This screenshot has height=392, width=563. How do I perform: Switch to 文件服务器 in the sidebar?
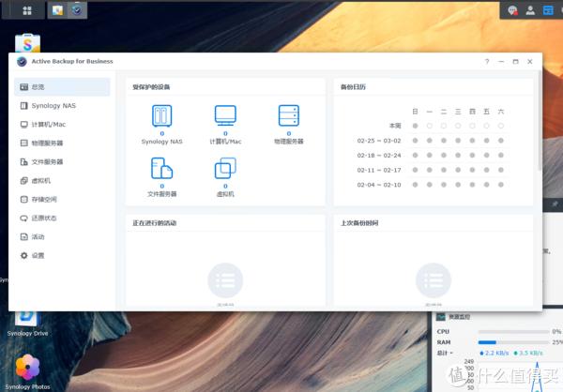(62, 161)
